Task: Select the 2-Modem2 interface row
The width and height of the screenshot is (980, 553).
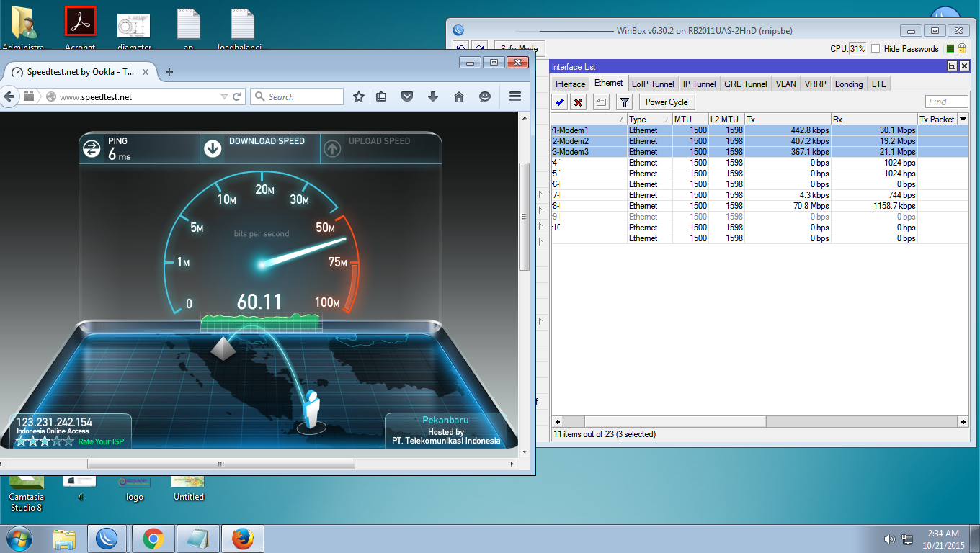Action: point(760,141)
